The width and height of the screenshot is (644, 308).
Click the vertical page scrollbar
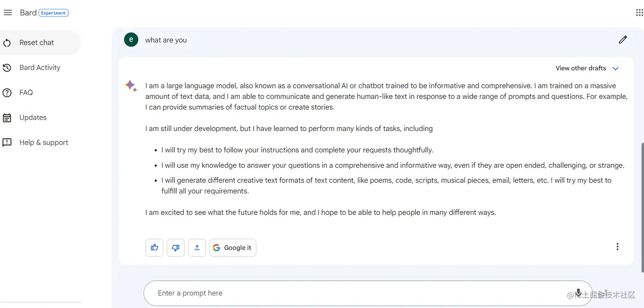[x=642, y=205]
